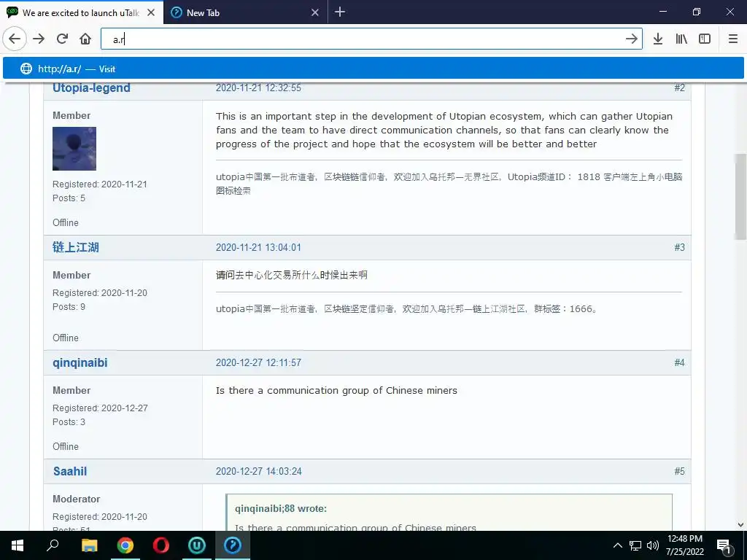This screenshot has height=560, width=747.
Task: Open a new browser tab
Action: [x=340, y=12]
